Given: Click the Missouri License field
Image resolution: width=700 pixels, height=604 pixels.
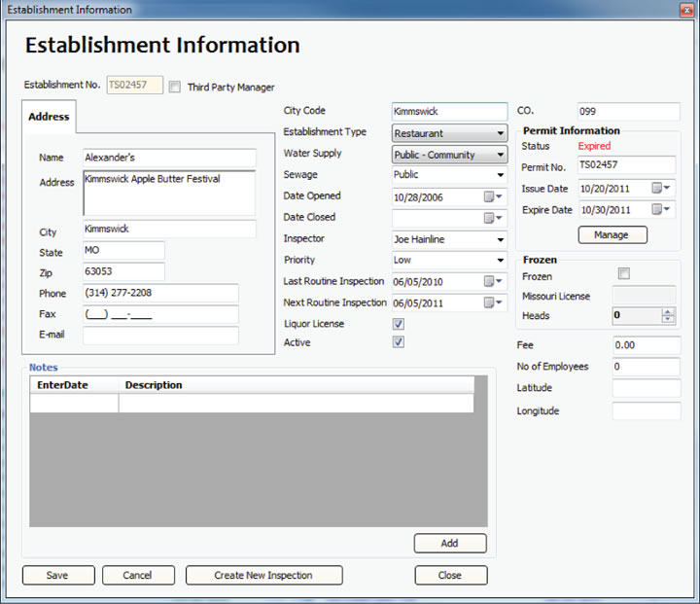Looking at the screenshot, I should point(644,296).
